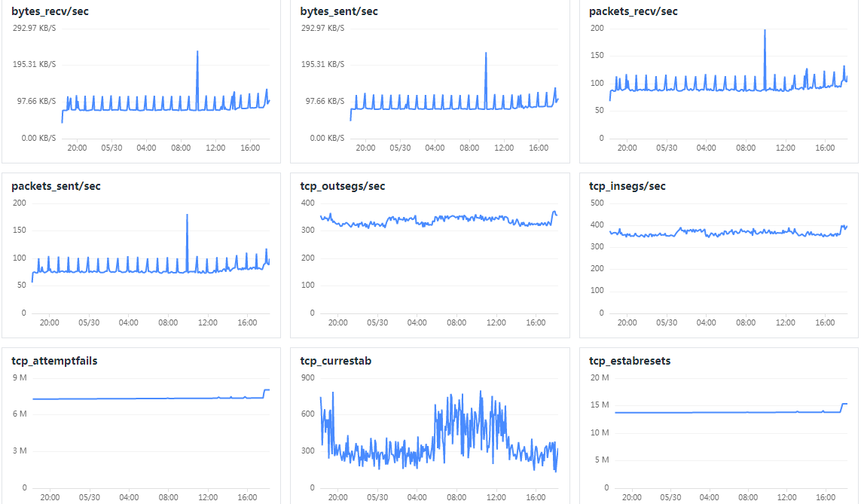The image size is (864, 504).
Task: Click the 12:00 time label in tcp_currestab
Action: (496, 497)
